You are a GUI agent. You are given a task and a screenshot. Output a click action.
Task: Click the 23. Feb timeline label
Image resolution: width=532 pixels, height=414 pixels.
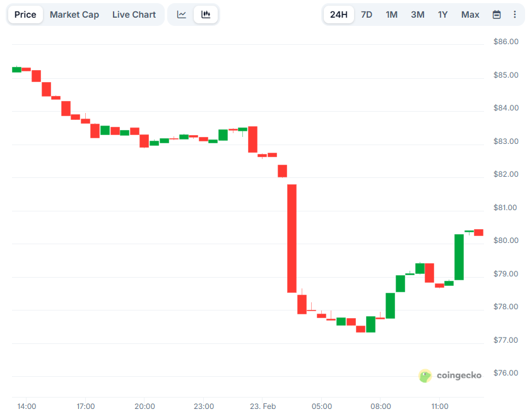[x=263, y=406]
